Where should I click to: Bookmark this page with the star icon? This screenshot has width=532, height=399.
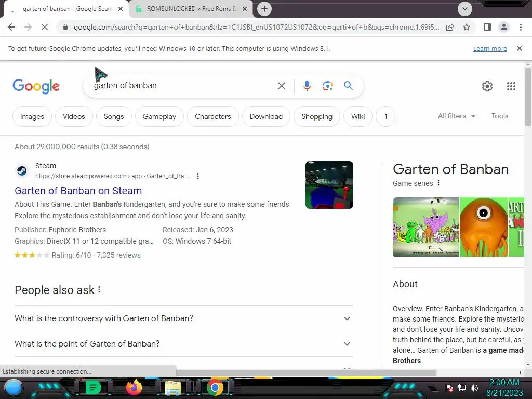tap(467, 27)
